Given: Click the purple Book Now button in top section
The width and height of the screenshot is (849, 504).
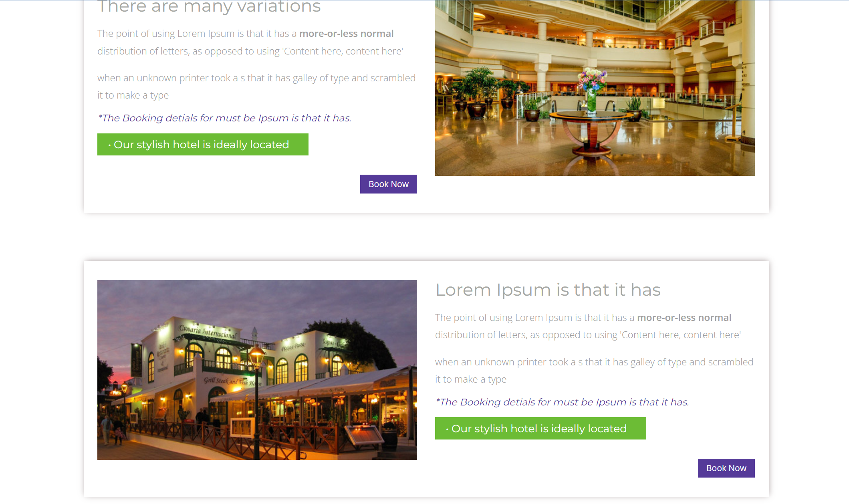Looking at the screenshot, I should [x=388, y=184].
